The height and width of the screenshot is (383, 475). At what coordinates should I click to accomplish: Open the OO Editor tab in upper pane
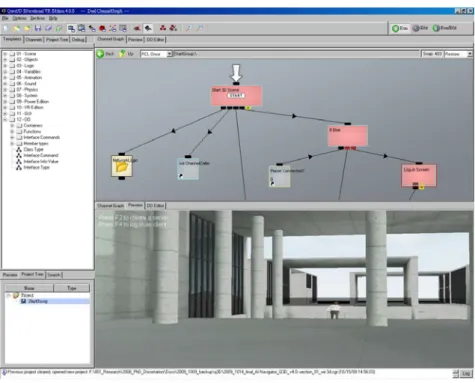[155, 39]
